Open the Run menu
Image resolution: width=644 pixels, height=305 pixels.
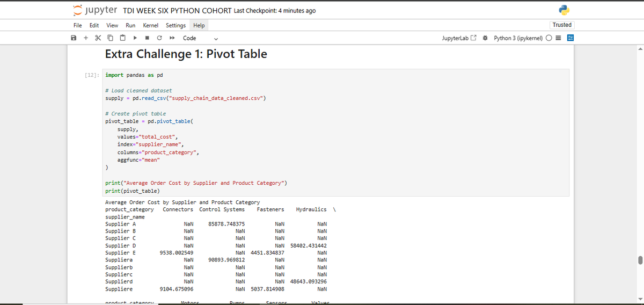click(x=130, y=25)
